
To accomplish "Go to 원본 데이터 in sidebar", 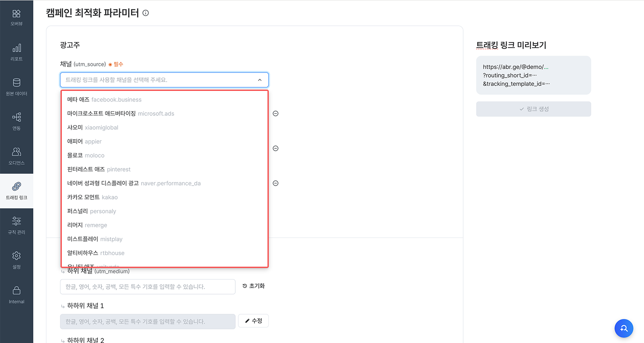I will point(16,87).
